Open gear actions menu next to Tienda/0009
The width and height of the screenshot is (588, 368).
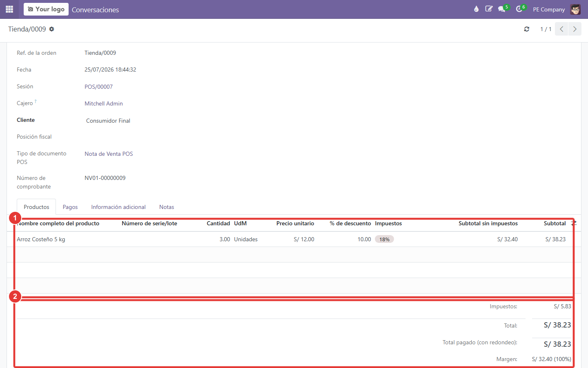click(51, 29)
